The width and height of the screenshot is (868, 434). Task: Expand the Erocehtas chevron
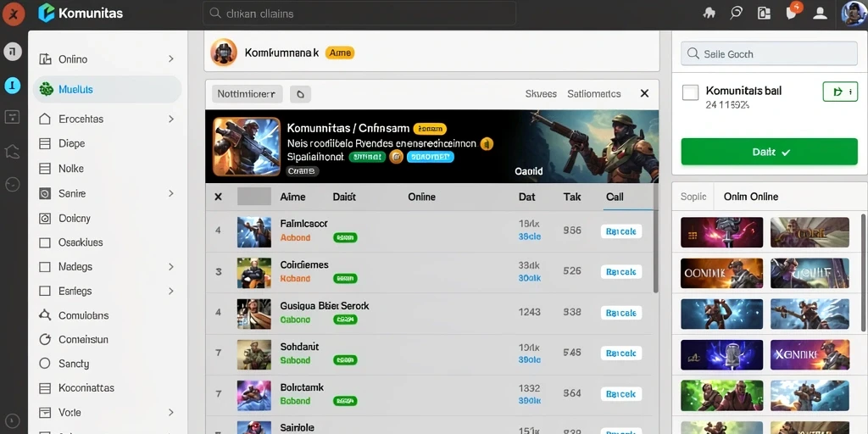[171, 119]
